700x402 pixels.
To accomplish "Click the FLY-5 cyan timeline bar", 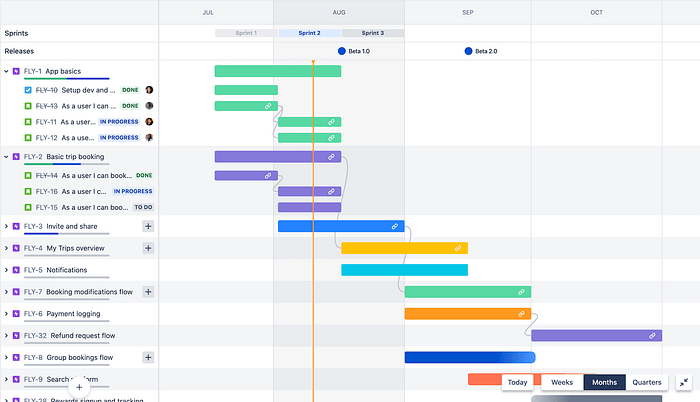I will pos(404,270).
